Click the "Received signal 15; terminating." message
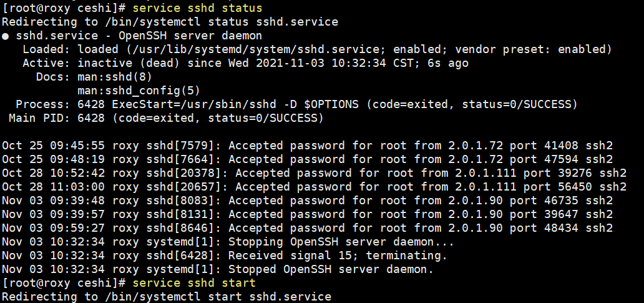Screen dimensions: 644x303 click(338, 256)
